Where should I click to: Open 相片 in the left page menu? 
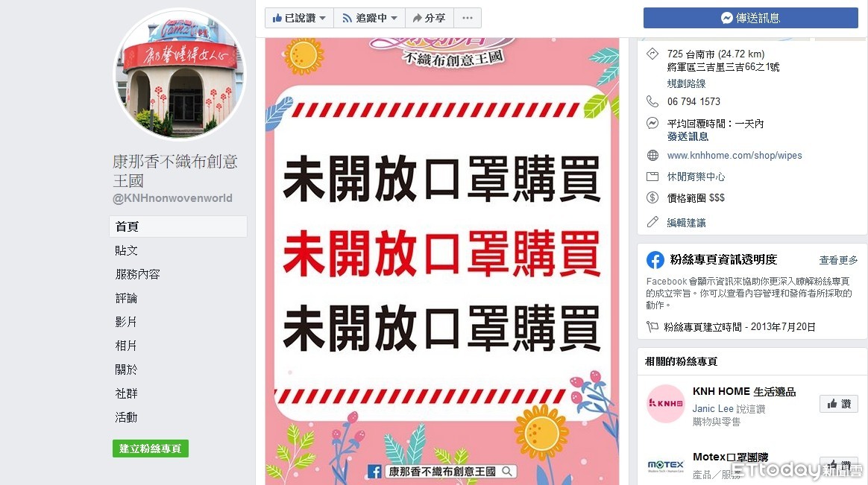click(126, 346)
